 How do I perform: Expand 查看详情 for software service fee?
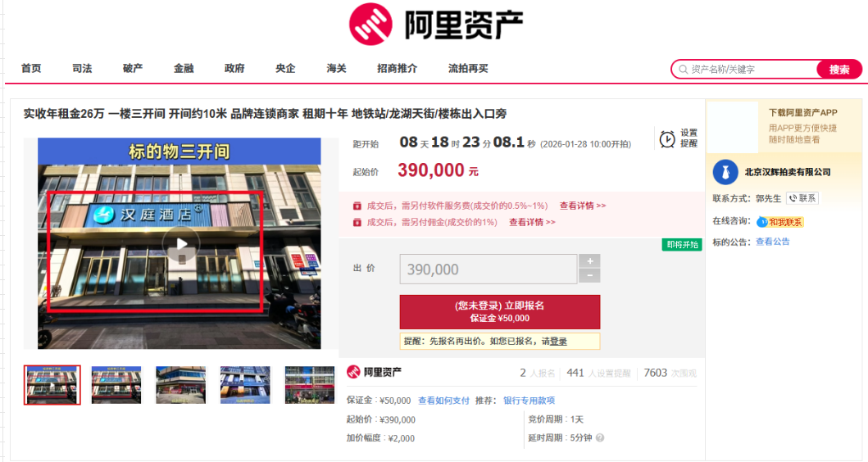pos(582,206)
